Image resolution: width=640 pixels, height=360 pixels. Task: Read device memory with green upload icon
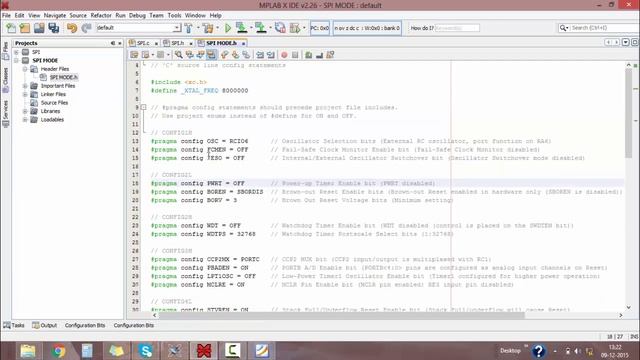click(260, 28)
